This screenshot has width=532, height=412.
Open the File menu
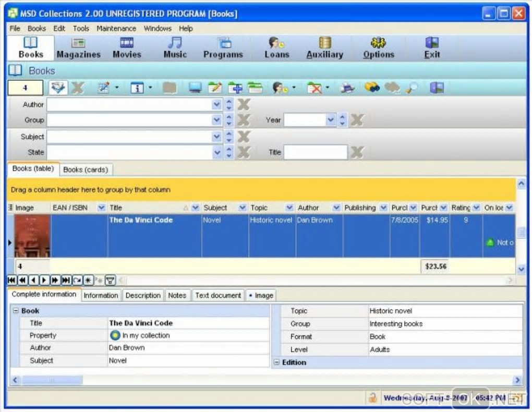15,29
